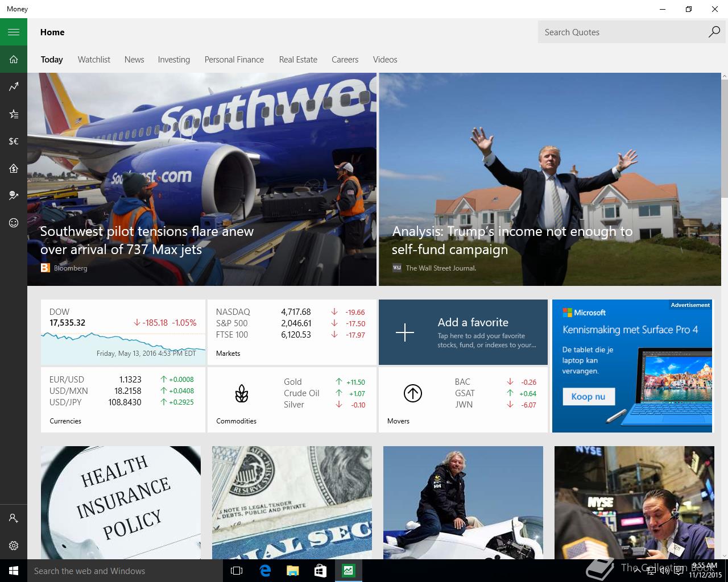This screenshot has height=582, width=728.
Task: Click the Koop nu ad button
Action: point(589,397)
